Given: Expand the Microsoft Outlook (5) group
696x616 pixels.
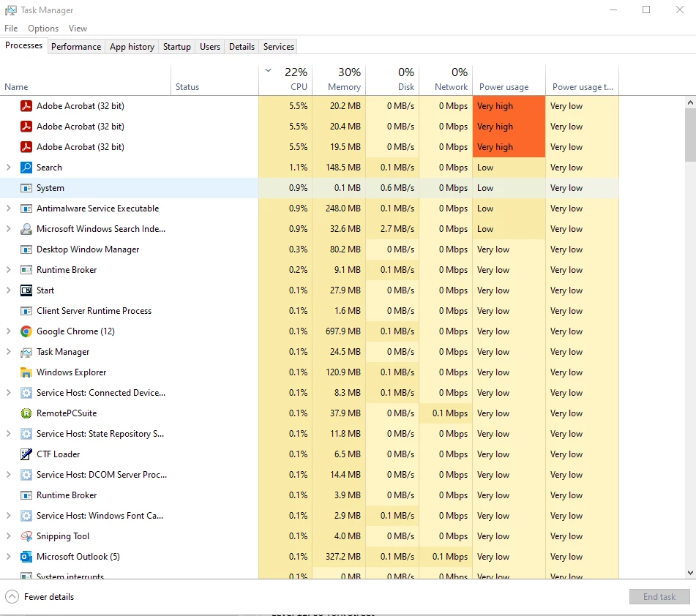Looking at the screenshot, I should click(x=9, y=557).
